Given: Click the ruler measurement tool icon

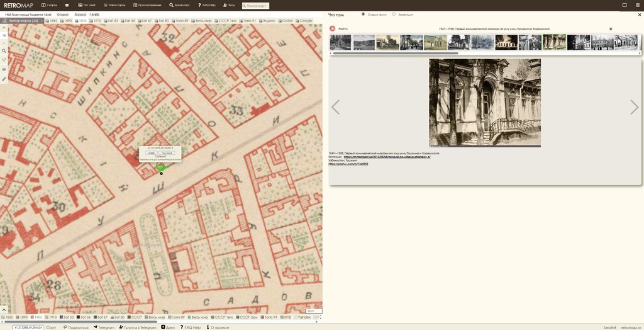Looking at the screenshot, I should pyautogui.click(x=4, y=79).
